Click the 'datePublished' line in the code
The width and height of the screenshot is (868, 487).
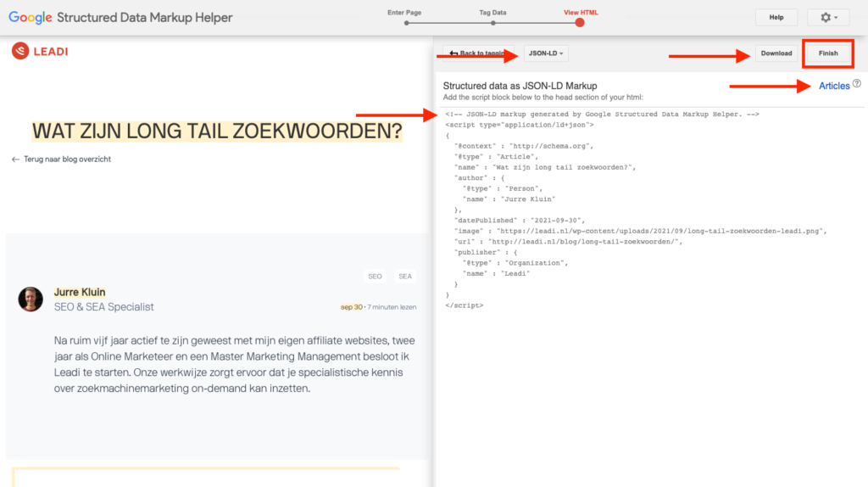[520, 221]
